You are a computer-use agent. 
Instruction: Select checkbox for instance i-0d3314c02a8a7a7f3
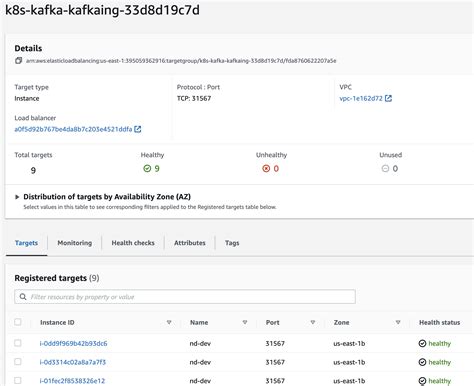click(x=18, y=362)
